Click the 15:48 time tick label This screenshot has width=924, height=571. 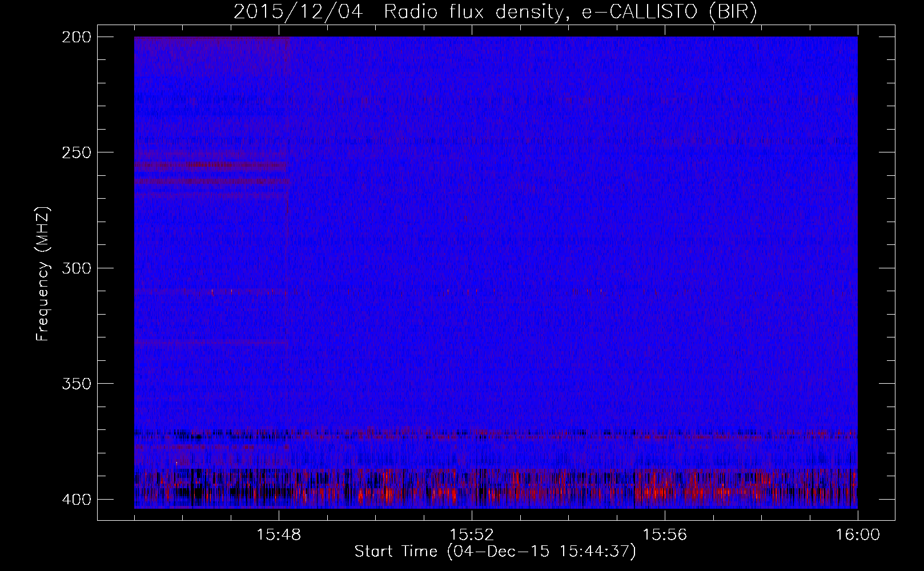point(279,535)
